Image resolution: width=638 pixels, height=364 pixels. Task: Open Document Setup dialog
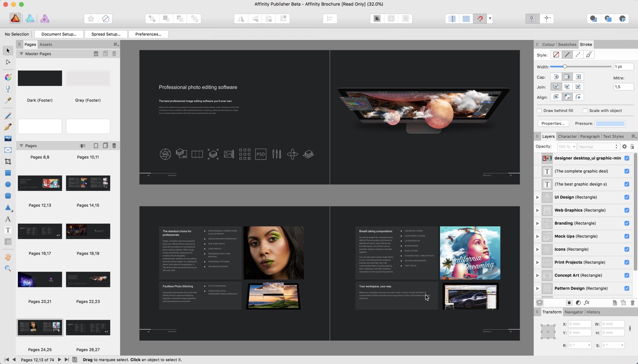click(59, 34)
